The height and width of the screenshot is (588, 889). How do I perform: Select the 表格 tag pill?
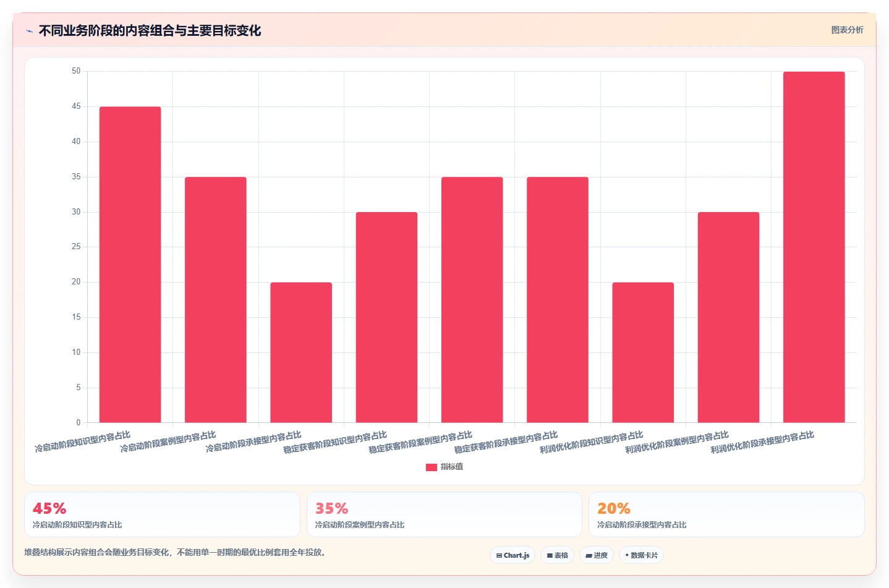(x=558, y=555)
